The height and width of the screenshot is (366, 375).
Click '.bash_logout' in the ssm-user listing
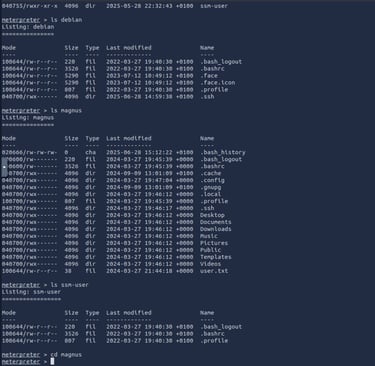(221, 327)
